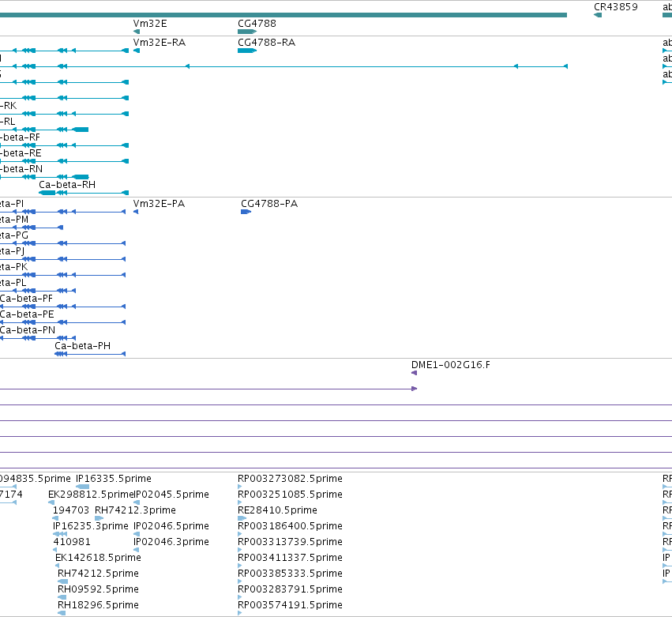Click the RH74212.5prime EST label
672x617 pixels.
98,574
